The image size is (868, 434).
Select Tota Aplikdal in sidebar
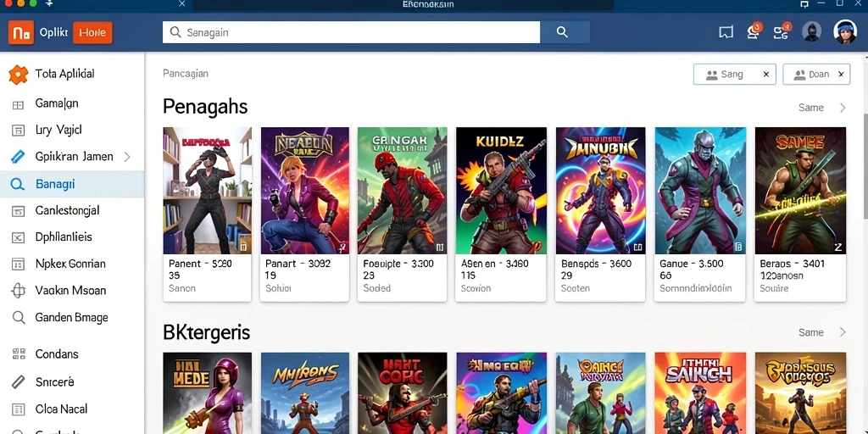(64, 74)
